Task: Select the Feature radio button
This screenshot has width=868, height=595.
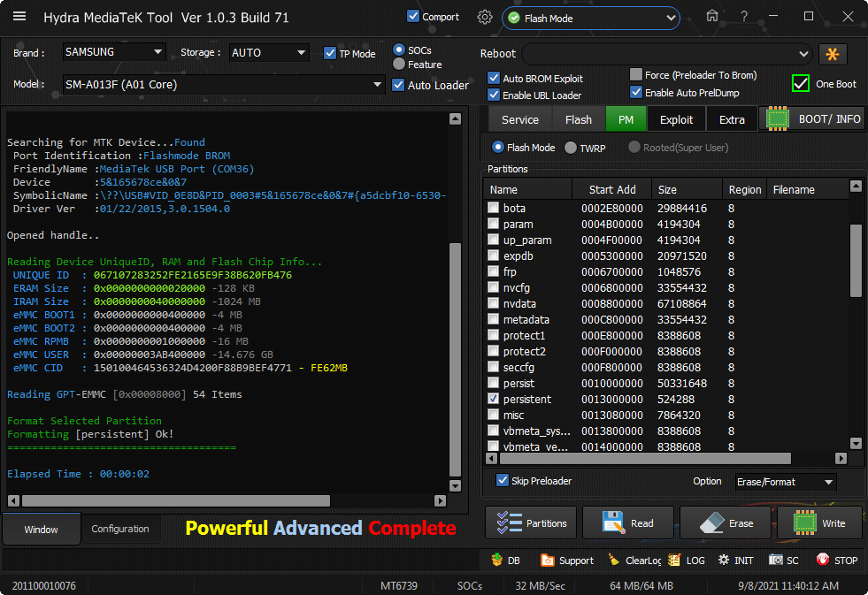Action: [398, 65]
